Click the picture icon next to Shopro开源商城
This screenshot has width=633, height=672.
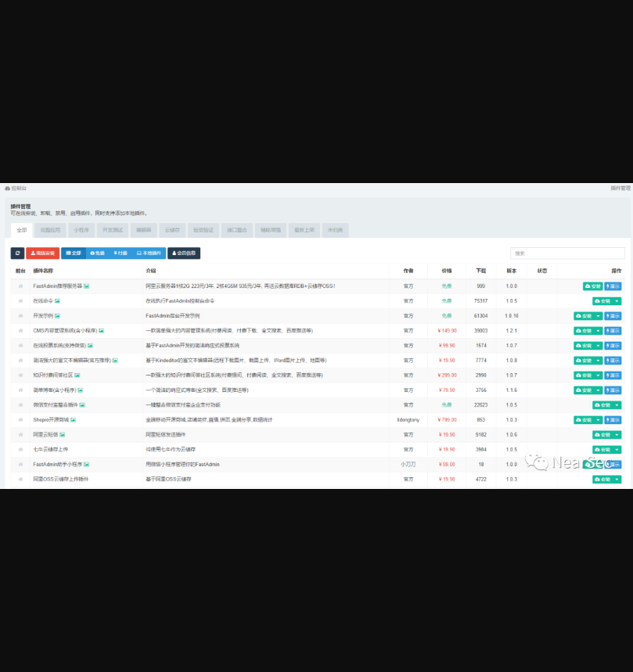(75, 420)
